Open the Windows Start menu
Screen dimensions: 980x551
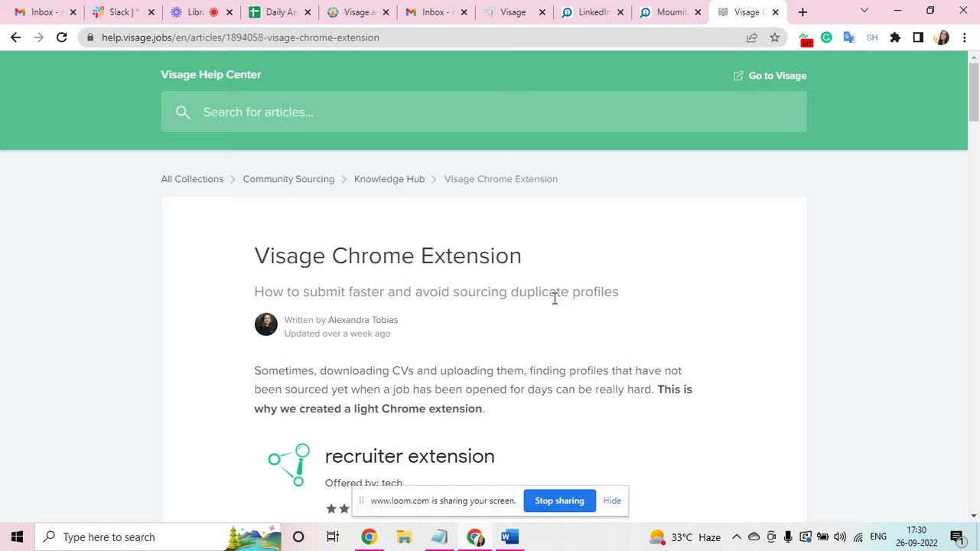point(17,536)
